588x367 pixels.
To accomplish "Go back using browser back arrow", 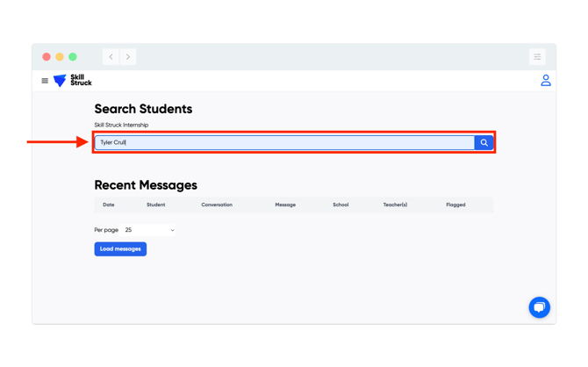I will coord(111,57).
